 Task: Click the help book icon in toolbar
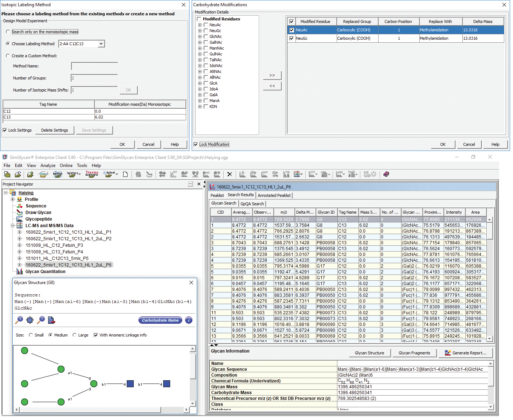386,174
